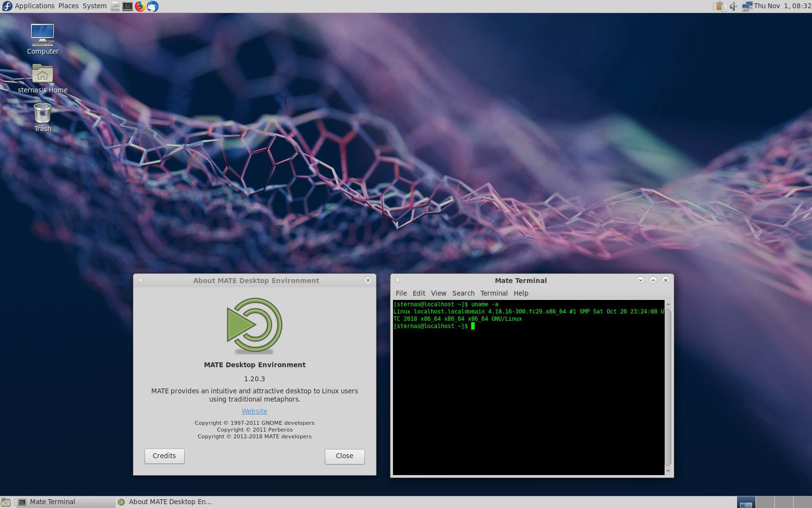
Task: Click 'Copyright © 2012-2018 MATE developers' text
Action: 255,436
